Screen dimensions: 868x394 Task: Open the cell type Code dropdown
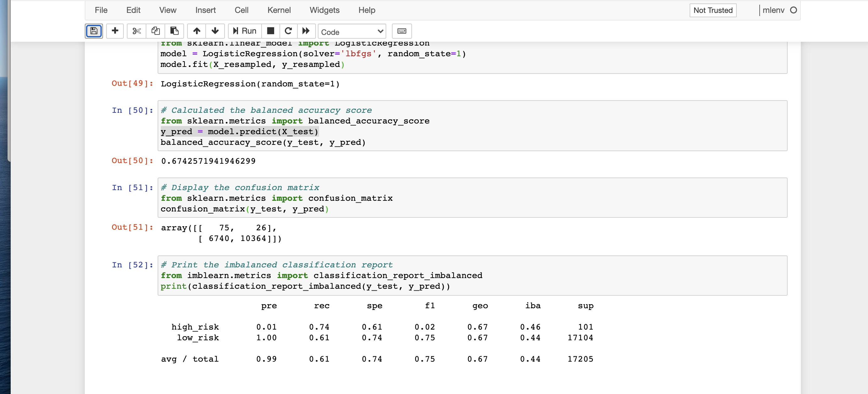352,32
